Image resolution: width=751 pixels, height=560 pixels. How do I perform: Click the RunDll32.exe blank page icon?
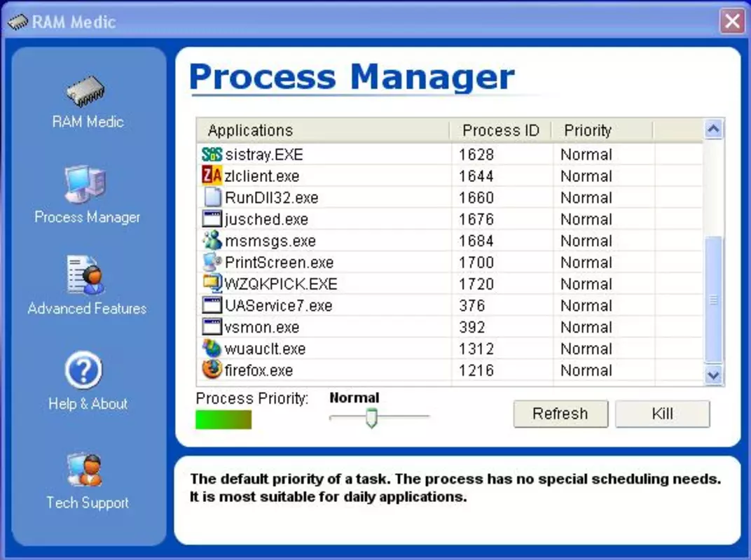coord(212,197)
